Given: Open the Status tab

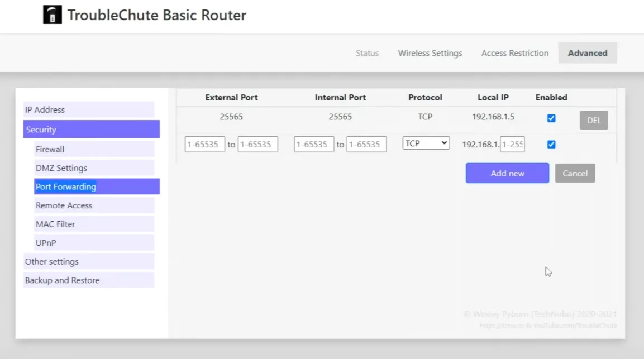Looking at the screenshot, I should pyautogui.click(x=367, y=53).
